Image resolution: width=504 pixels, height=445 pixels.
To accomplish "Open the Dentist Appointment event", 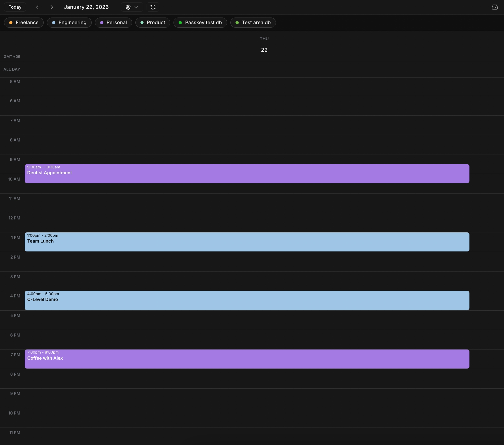I will tap(247, 174).
